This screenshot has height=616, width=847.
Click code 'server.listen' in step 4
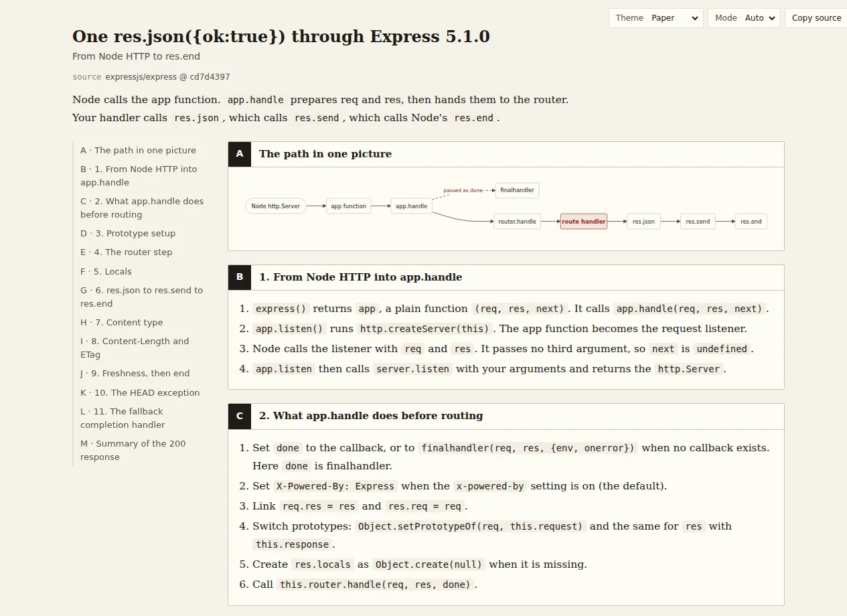tap(412, 369)
